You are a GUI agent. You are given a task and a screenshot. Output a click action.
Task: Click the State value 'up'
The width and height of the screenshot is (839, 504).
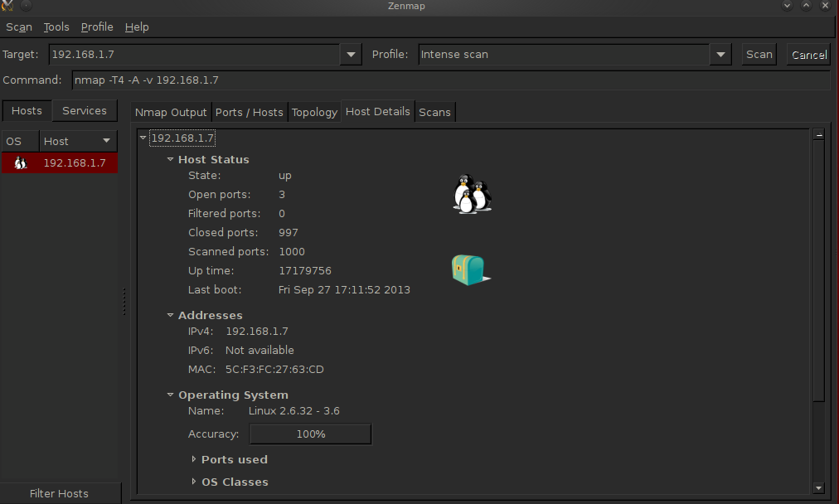[284, 176]
